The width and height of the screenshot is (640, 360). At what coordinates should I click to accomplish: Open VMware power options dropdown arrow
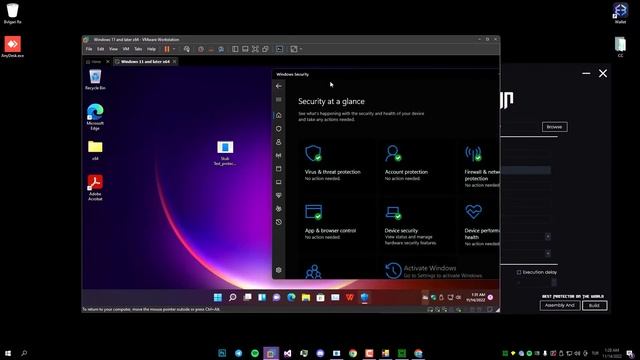pos(174,49)
